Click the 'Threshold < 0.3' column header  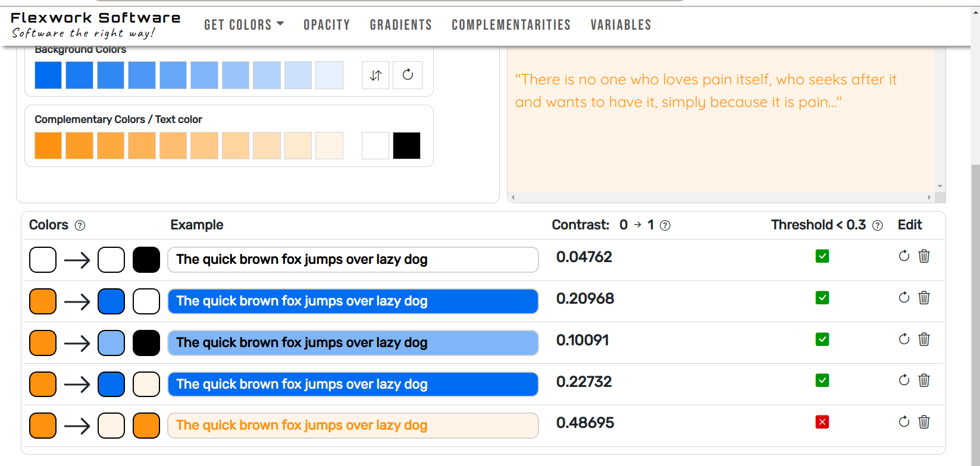coord(818,225)
